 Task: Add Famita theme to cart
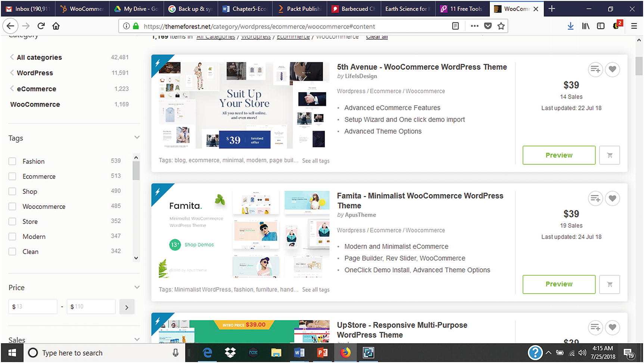point(610,284)
